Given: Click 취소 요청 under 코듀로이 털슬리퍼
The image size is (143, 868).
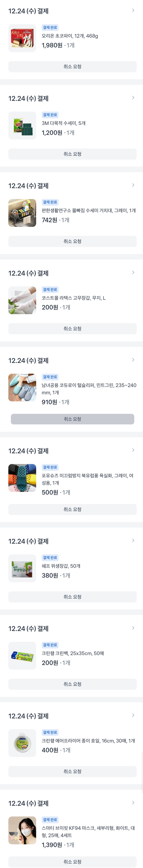Looking at the screenshot, I should pos(72,419).
